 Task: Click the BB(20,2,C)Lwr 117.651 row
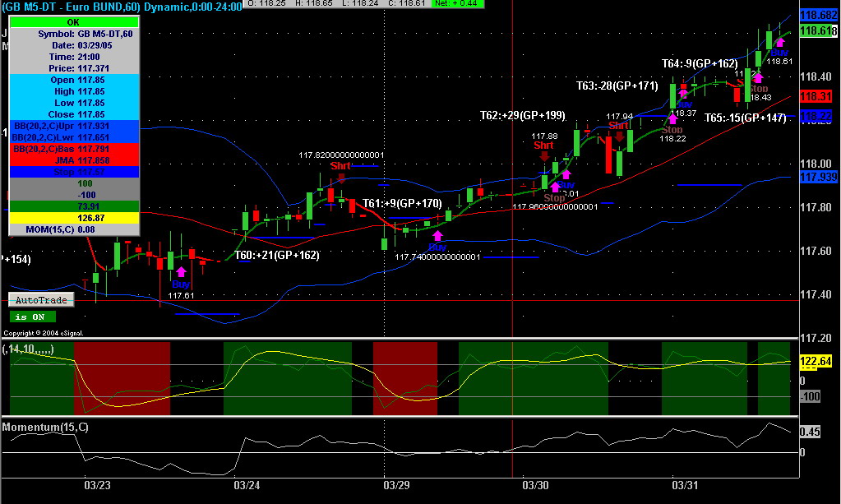[x=74, y=138]
